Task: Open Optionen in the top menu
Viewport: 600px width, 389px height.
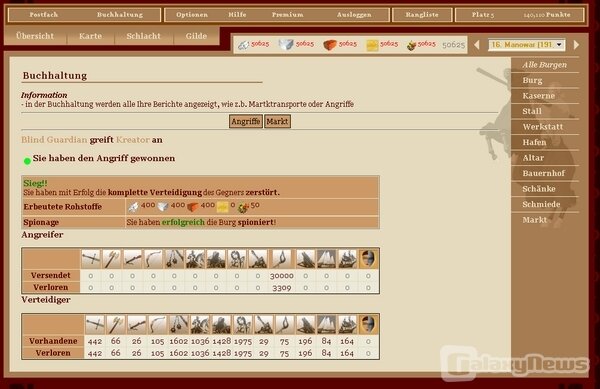Action: [x=192, y=15]
